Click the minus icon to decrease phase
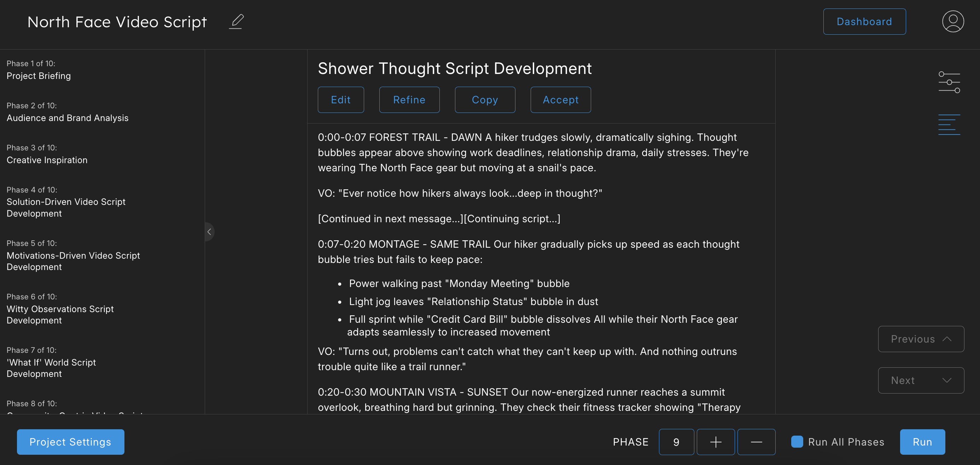Viewport: 980px width, 465px height. pyautogui.click(x=756, y=442)
